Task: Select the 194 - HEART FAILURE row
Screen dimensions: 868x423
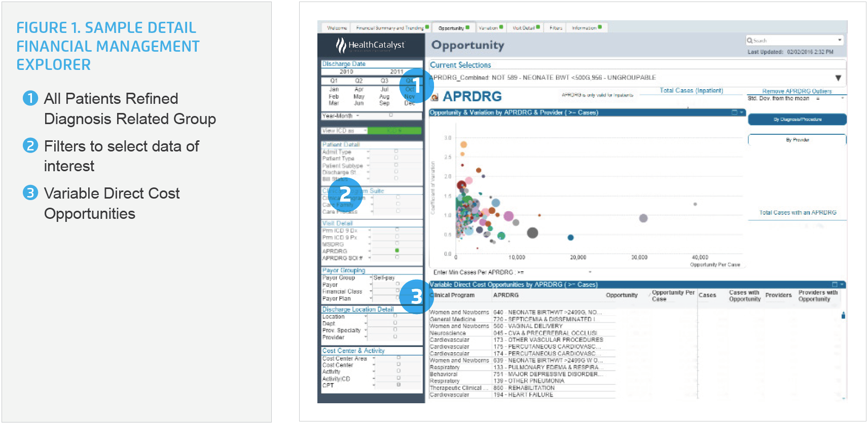Action: coord(522,395)
